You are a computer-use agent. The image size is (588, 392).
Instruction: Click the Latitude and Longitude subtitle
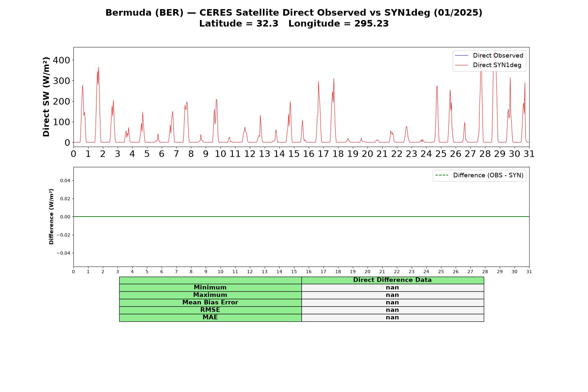[x=294, y=24]
